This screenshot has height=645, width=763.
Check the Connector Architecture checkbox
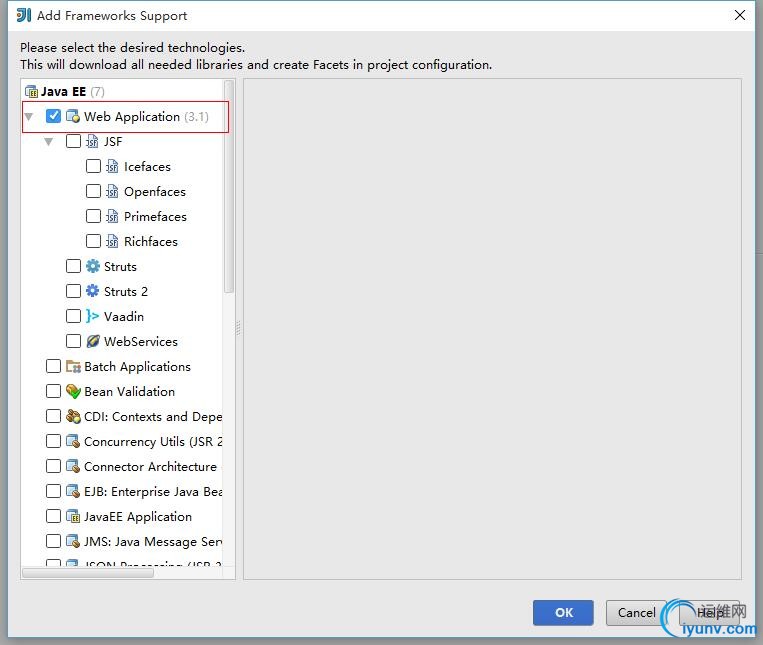coord(53,466)
